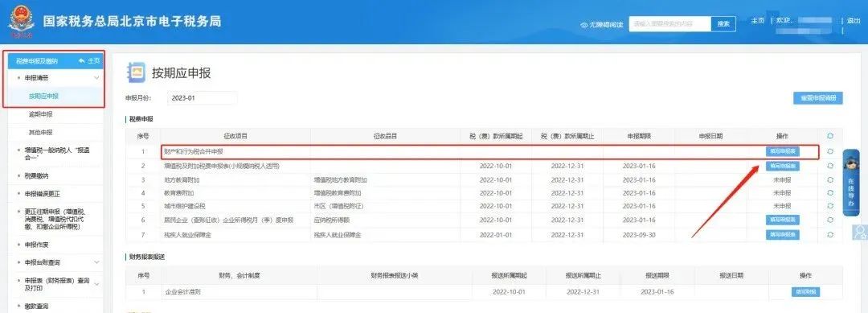This screenshot has height=313, width=868.
Task: Refresh the 居民企业企业所得税 row
Action: point(829,220)
